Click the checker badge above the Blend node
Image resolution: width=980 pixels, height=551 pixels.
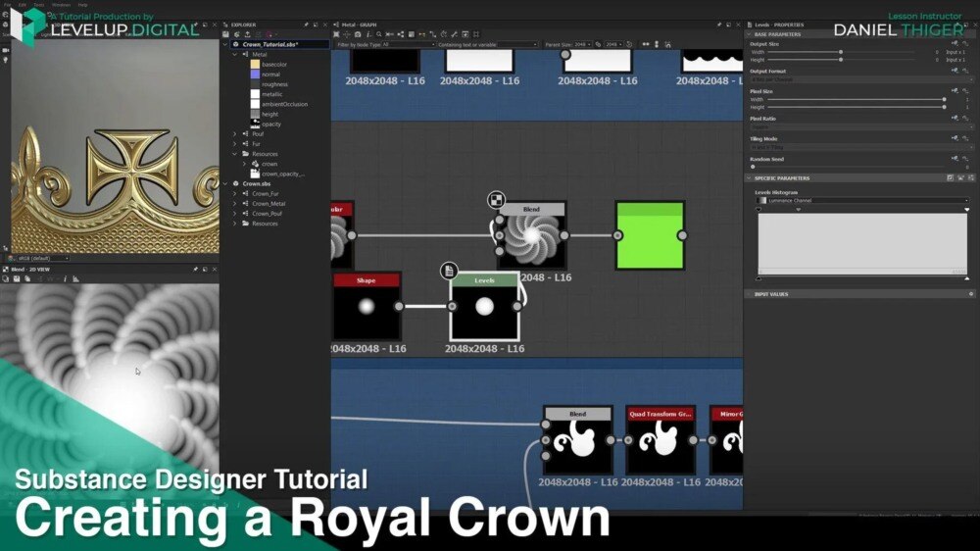(x=496, y=199)
